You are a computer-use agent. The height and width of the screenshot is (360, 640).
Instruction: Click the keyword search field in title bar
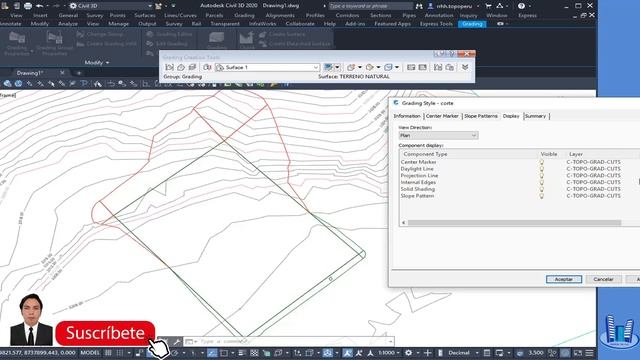(x=371, y=6)
